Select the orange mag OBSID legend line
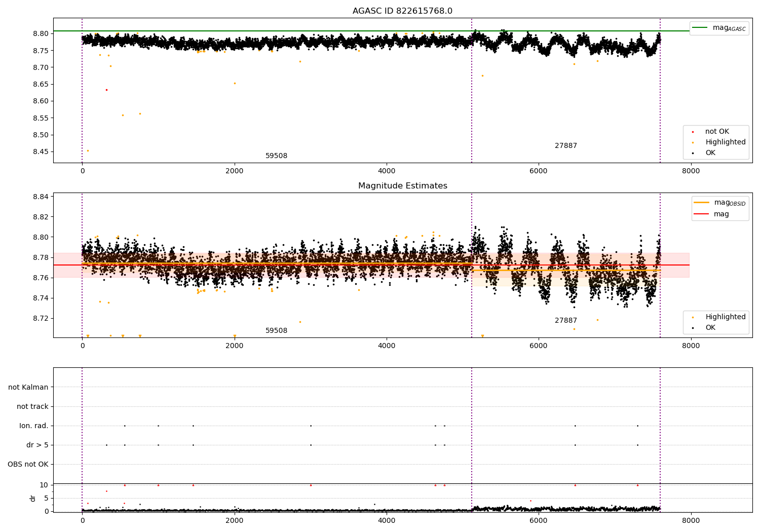 [x=701, y=202]
